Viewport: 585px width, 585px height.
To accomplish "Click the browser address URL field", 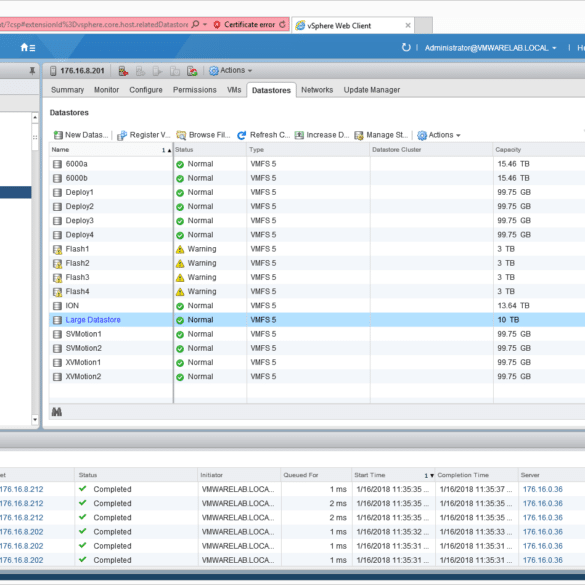I will tap(94, 25).
